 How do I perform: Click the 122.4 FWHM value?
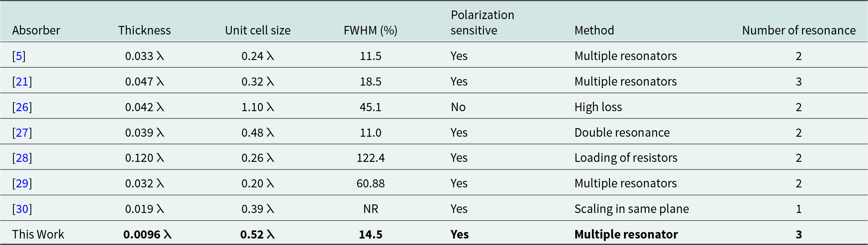click(x=370, y=158)
